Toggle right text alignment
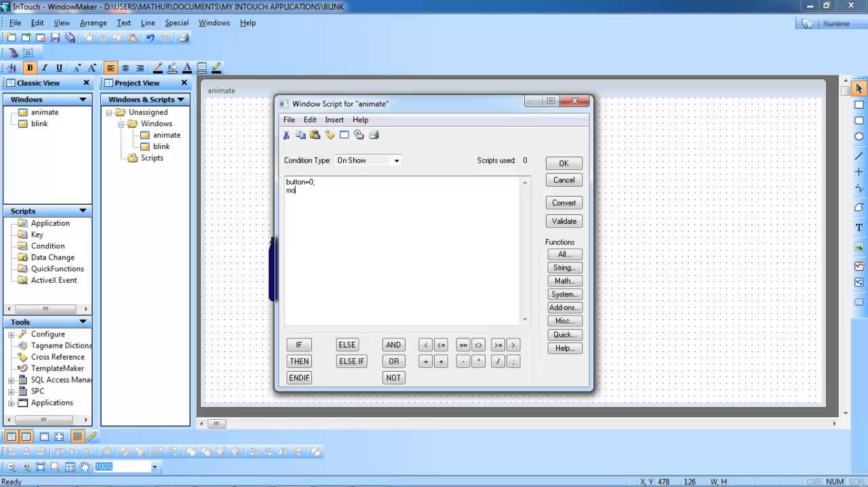Screen dimensions: 868x487 [x=140, y=68]
